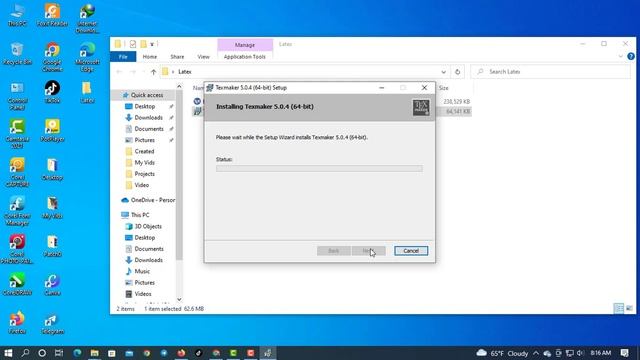
Task: Go up one folder level in Explorer
Action: (153, 72)
